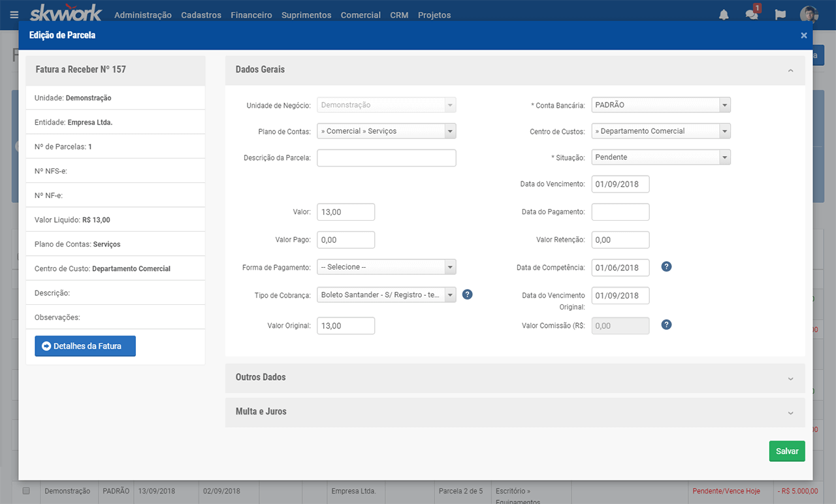
Task: Focus the Descrição da Parcela field
Action: point(387,158)
